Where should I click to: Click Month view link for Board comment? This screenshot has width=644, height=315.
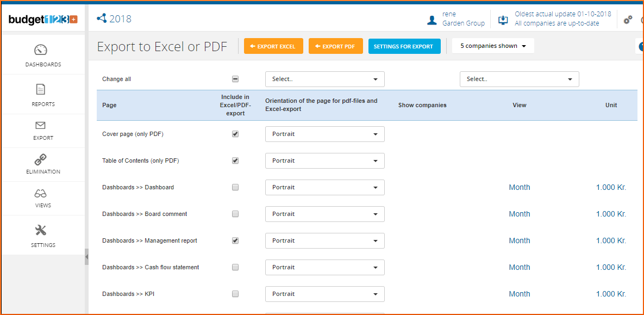(519, 214)
